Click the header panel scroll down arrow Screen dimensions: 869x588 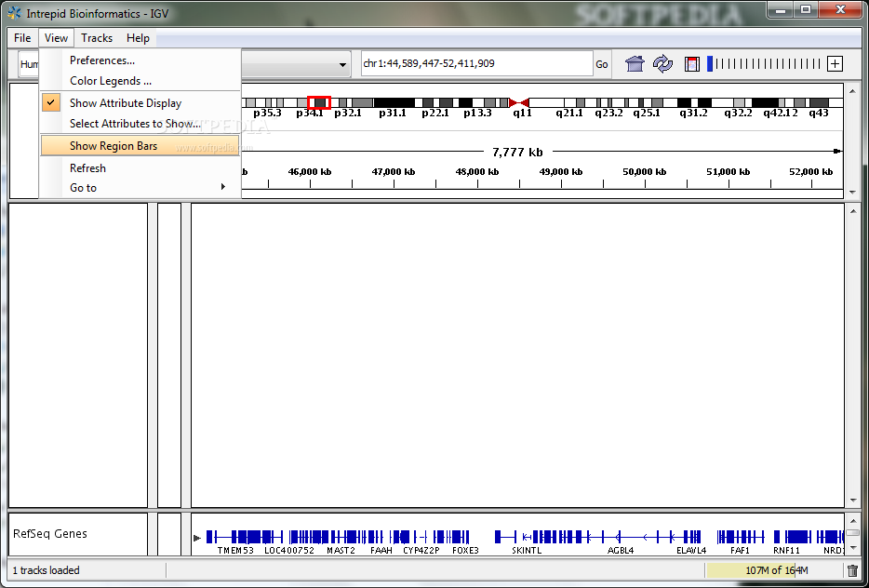[853, 193]
